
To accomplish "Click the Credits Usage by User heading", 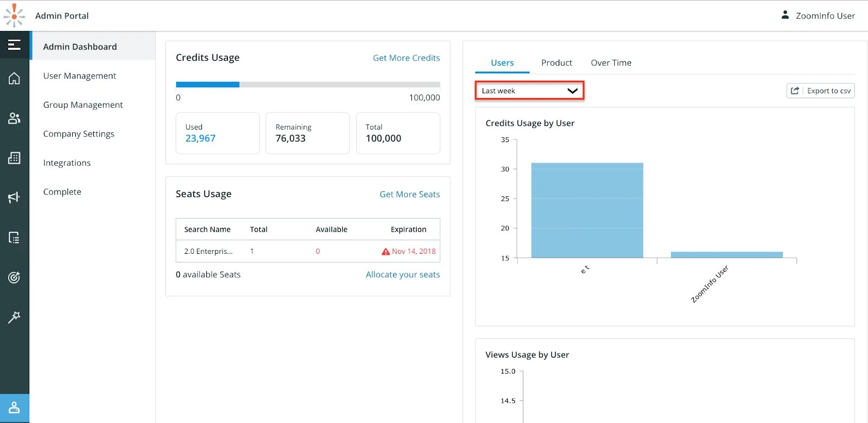I will pos(530,123).
